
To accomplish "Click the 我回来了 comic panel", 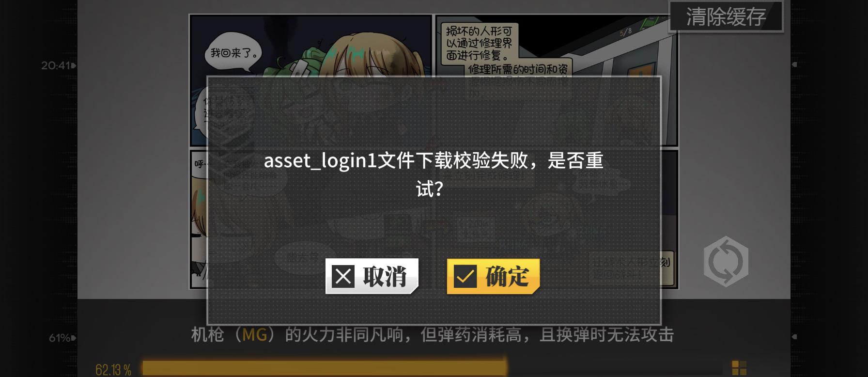I will coord(310,80).
